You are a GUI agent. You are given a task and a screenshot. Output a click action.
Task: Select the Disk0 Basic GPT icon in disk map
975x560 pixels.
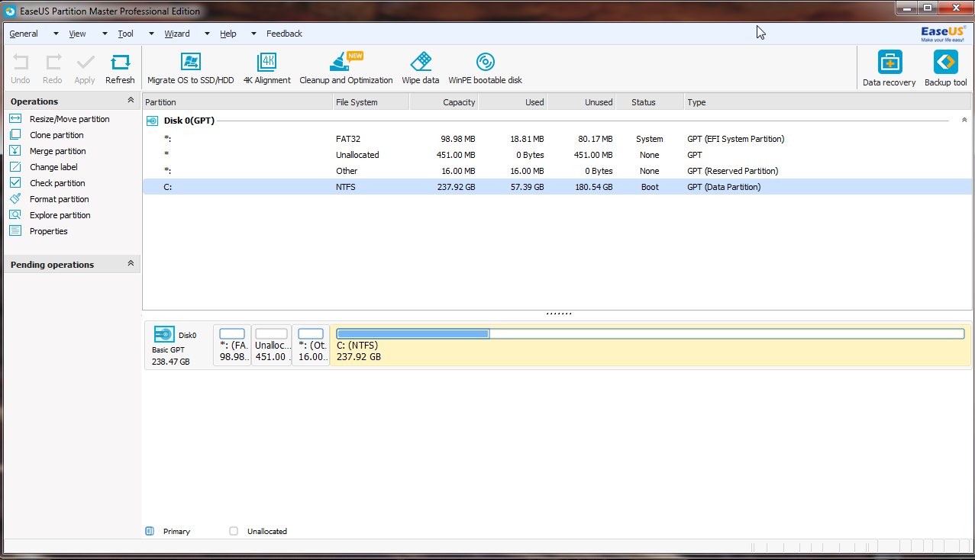[164, 334]
